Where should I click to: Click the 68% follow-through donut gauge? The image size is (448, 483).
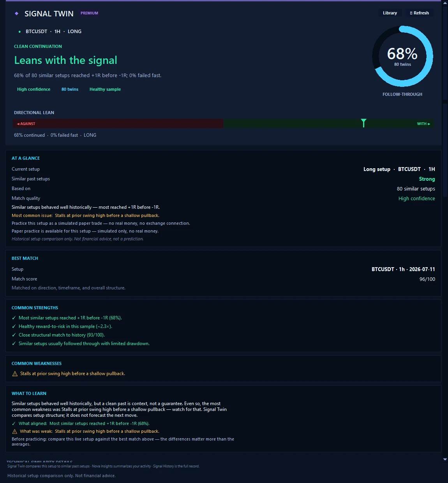(402, 56)
